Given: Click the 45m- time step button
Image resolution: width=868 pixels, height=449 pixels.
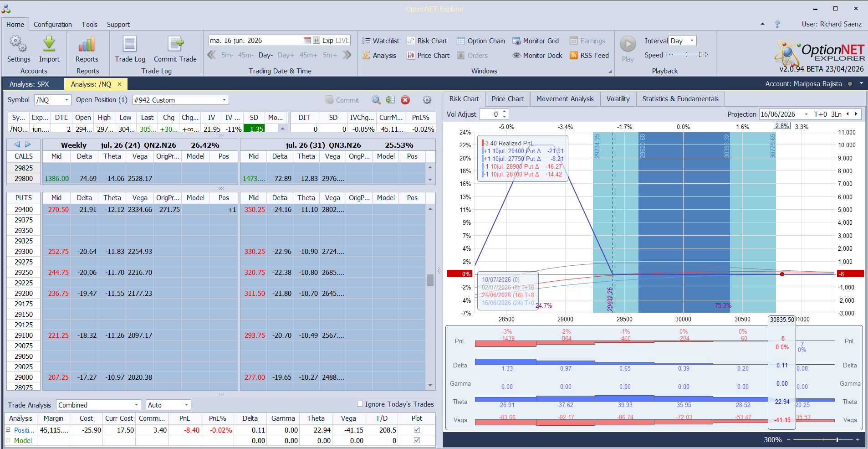Looking at the screenshot, I should point(245,55).
